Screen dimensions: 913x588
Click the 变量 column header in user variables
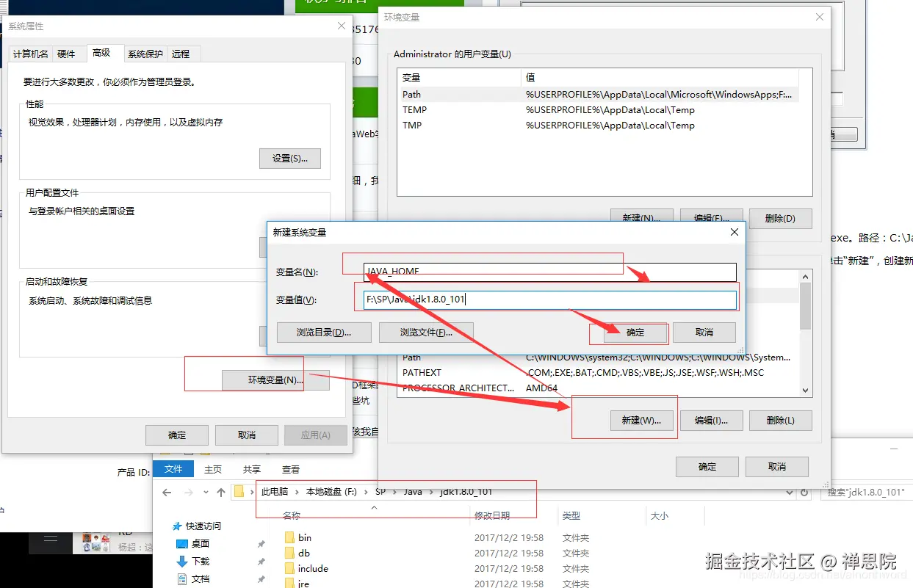(x=459, y=77)
